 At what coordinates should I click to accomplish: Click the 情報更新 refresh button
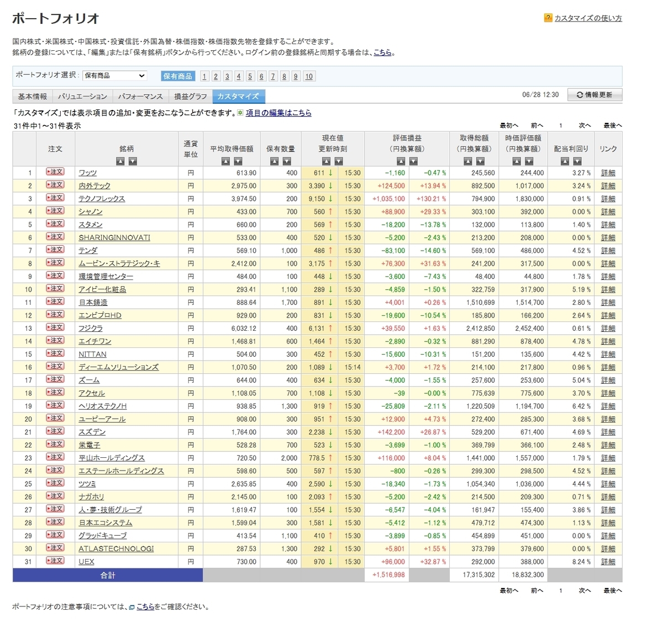point(595,95)
